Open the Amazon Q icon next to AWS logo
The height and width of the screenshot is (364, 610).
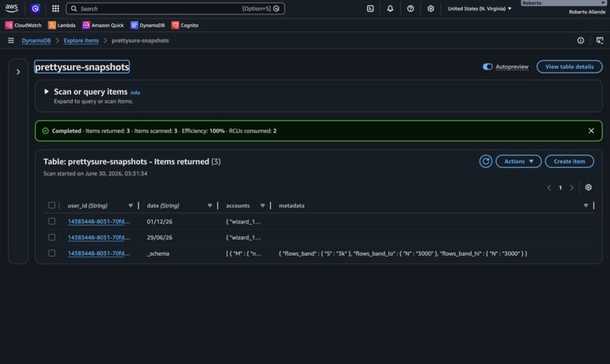(36, 8)
